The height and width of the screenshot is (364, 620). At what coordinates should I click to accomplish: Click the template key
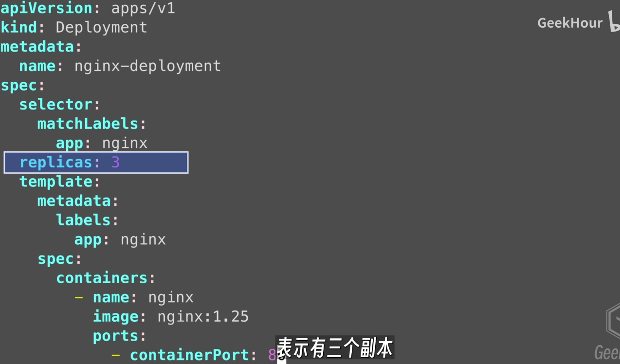(x=55, y=182)
